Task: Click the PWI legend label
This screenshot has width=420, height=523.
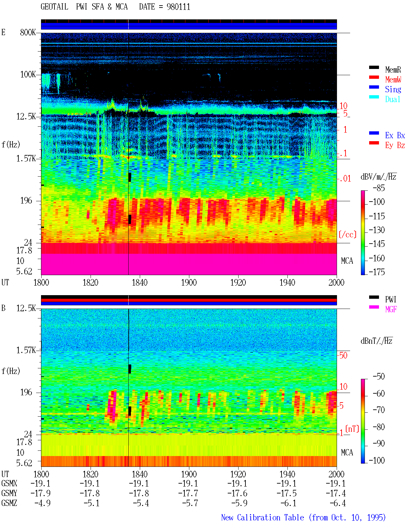Action: coord(391,299)
